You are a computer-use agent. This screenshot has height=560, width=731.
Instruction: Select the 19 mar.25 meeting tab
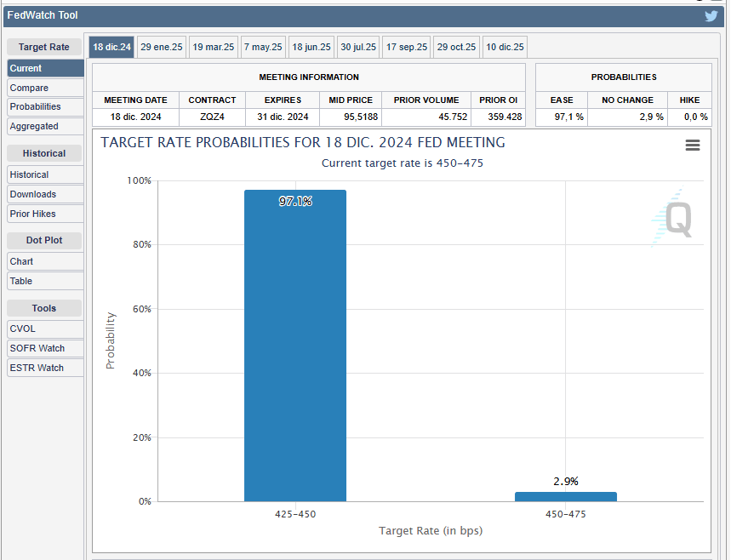pos(214,47)
